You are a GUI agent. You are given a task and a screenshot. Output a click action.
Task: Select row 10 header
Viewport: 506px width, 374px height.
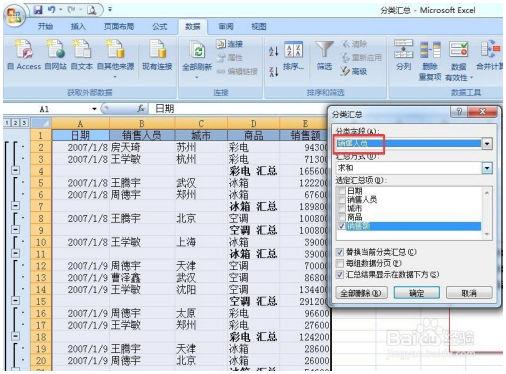(x=41, y=242)
